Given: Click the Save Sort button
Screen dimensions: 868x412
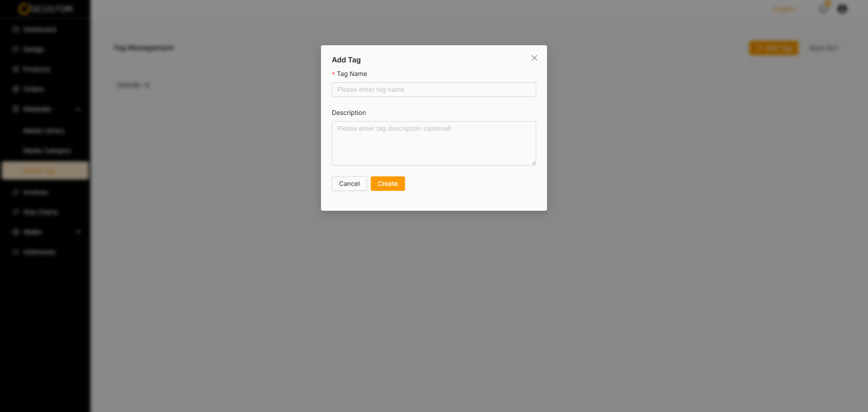Looking at the screenshot, I should coord(823,48).
